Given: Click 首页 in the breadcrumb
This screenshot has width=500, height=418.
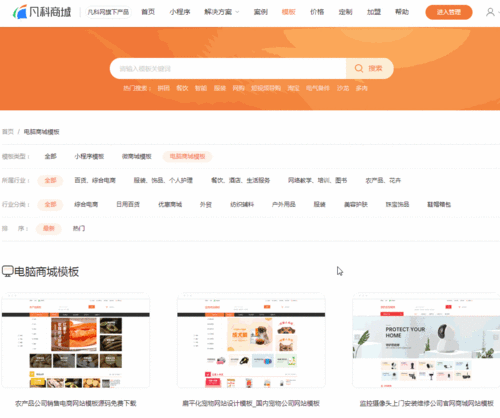Looking at the screenshot, I should click(8, 132).
